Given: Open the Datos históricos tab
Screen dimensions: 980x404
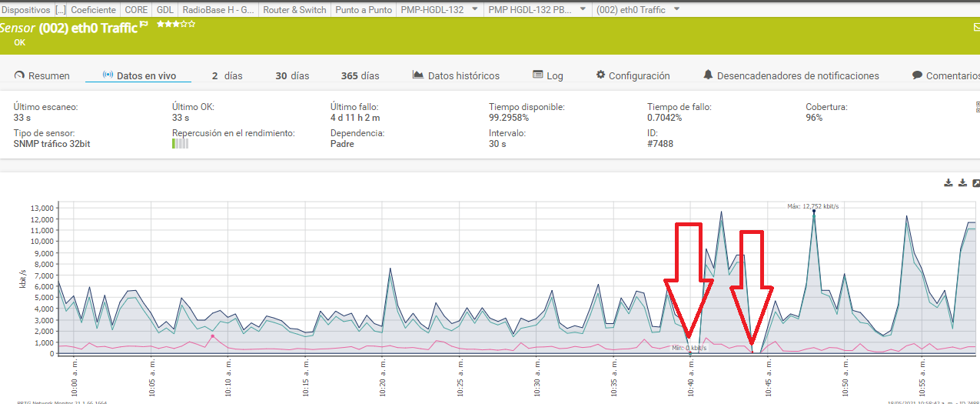Looking at the screenshot, I should (x=456, y=75).
